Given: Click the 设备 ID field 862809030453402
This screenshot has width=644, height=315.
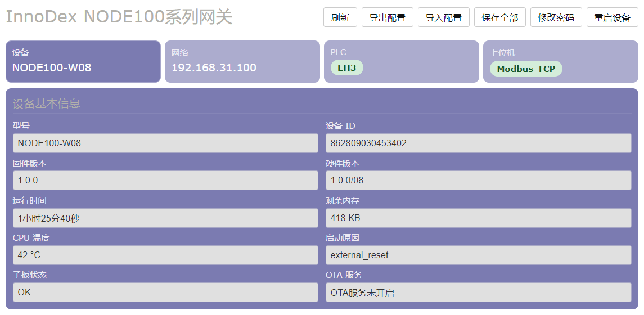Looking at the screenshot, I should click(x=479, y=143).
